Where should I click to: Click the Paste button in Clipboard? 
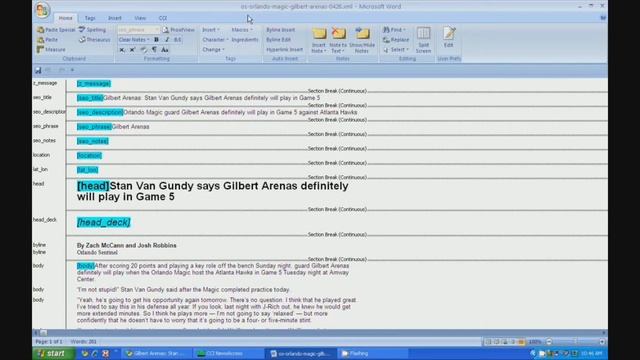coord(48,40)
